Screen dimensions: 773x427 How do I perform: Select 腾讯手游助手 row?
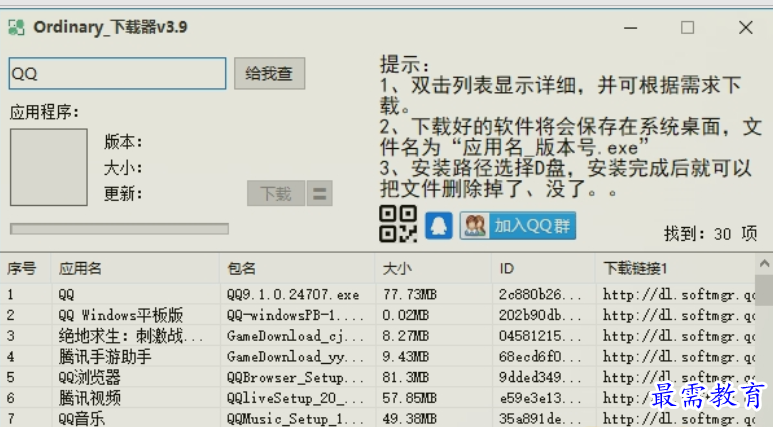[x=378, y=356]
